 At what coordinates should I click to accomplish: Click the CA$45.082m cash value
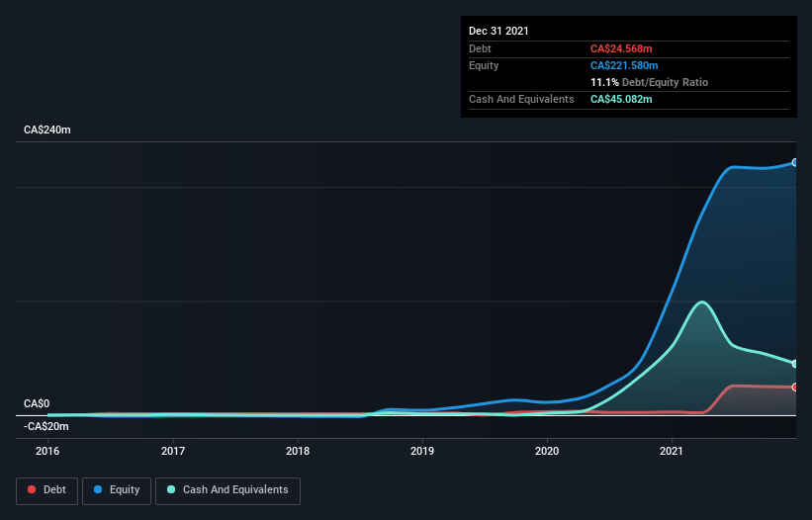(x=621, y=99)
